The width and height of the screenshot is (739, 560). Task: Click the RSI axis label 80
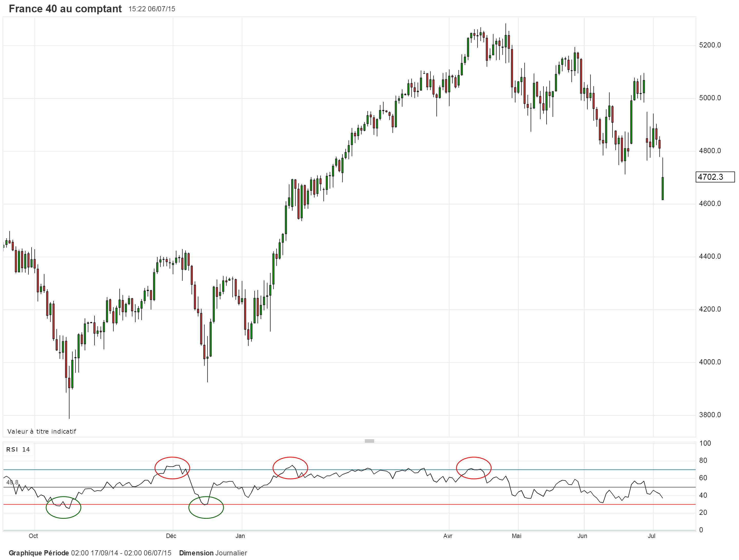click(703, 461)
